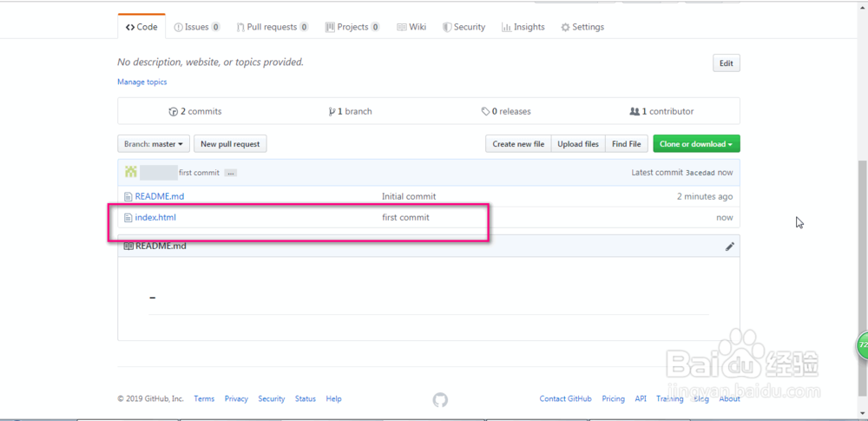
Task: Click Edit repository description button
Action: tap(726, 63)
